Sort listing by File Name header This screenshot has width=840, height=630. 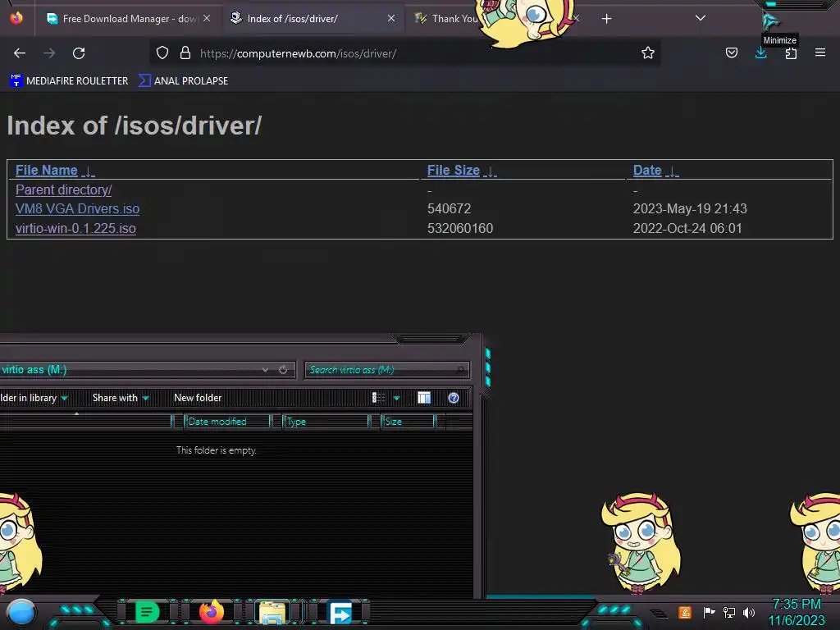pyautogui.click(x=47, y=171)
